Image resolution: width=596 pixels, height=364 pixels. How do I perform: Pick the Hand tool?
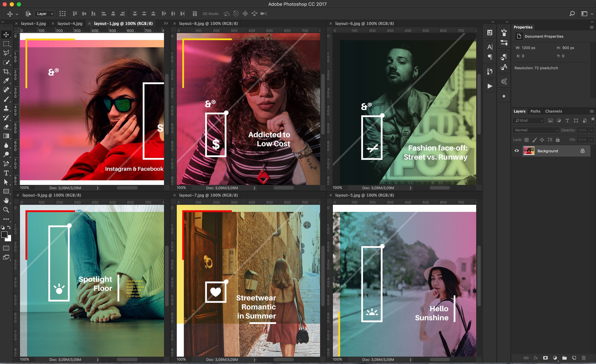click(x=6, y=200)
